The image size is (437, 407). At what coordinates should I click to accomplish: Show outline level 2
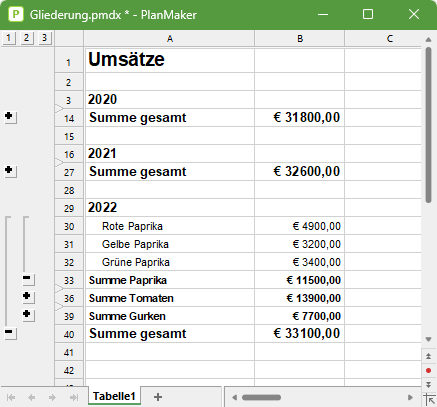tap(27, 38)
